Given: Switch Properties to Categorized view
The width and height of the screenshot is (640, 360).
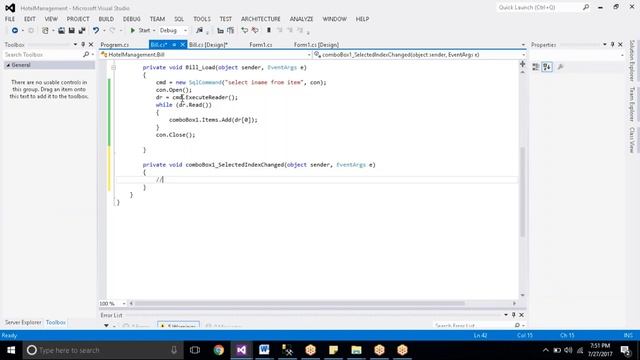Looking at the screenshot, I should (x=536, y=67).
